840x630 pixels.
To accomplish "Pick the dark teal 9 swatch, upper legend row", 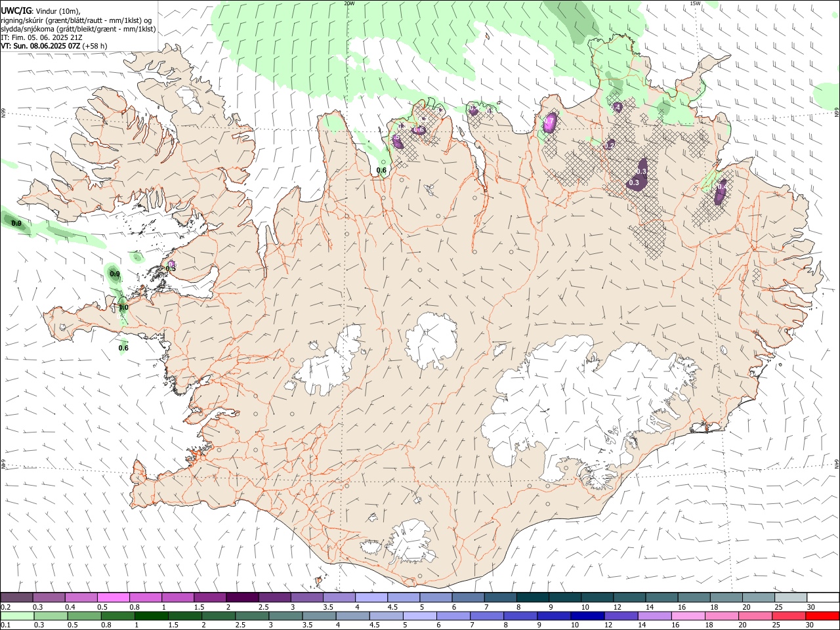I will click(564, 597).
